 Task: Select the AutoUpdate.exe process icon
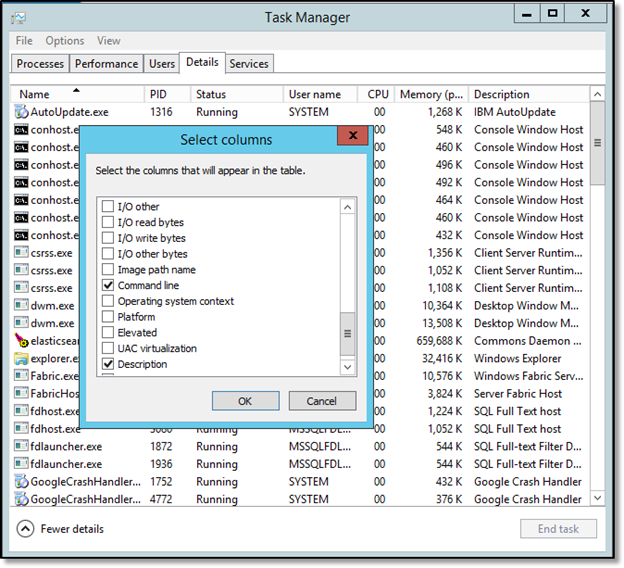21,112
